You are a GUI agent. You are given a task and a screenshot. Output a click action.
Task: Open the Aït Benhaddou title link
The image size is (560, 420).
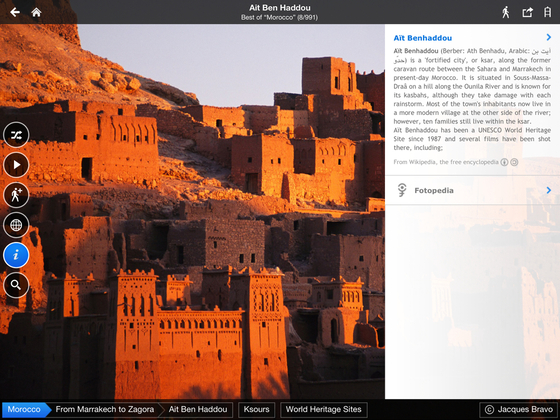pos(422,38)
